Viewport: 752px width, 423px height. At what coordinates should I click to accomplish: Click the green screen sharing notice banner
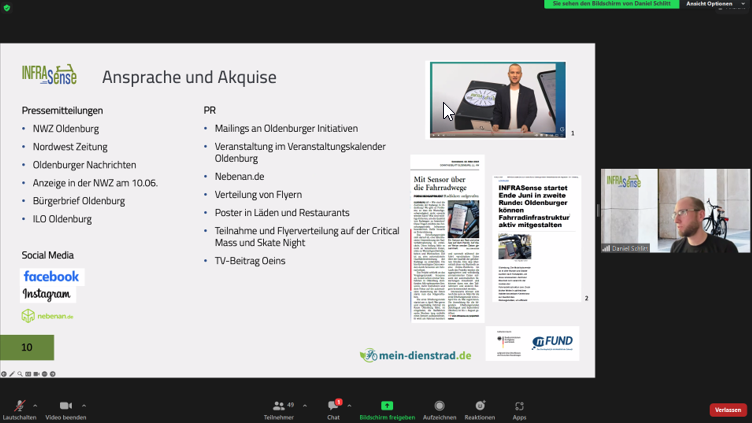611,4
